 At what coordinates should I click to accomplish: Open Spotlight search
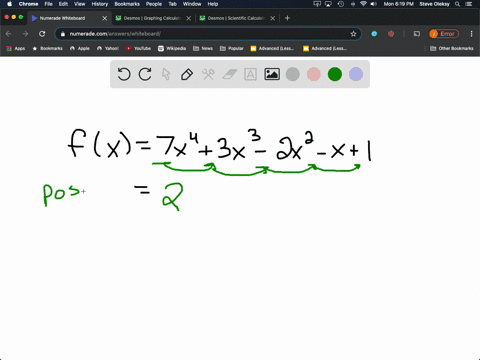(x=458, y=4)
